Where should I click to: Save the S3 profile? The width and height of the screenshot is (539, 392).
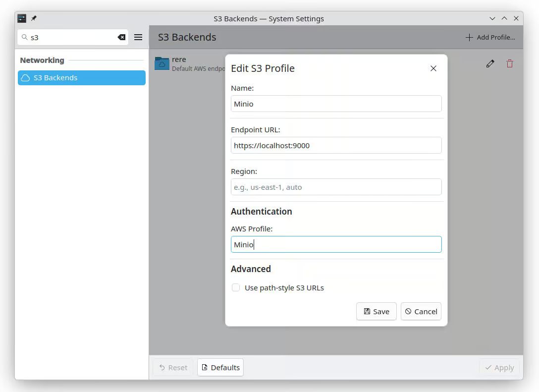[376, 311]
